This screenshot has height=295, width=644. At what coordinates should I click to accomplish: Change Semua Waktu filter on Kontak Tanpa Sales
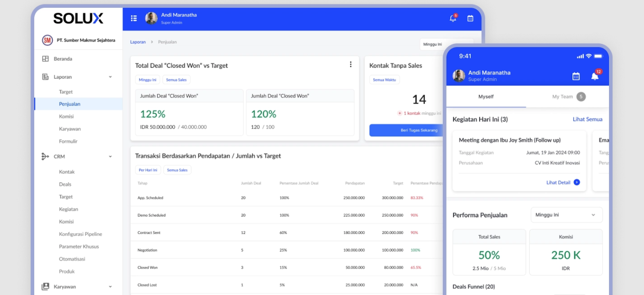pos(384,80)
